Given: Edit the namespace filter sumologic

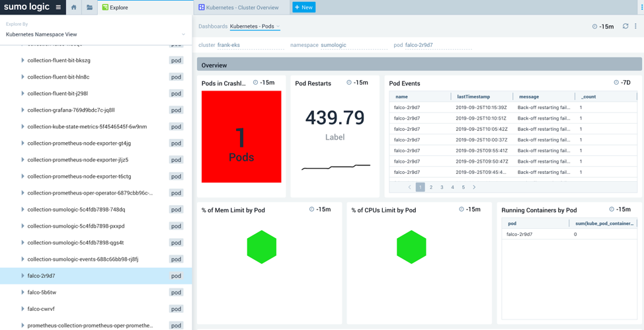Looking at the screenshot, I should 354,45.
